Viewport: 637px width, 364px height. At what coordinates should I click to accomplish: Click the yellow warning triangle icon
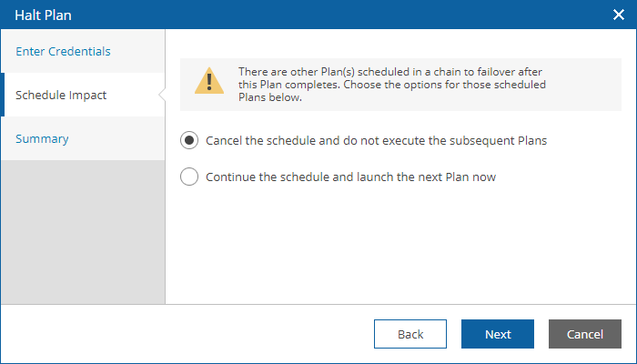(209, 81)
